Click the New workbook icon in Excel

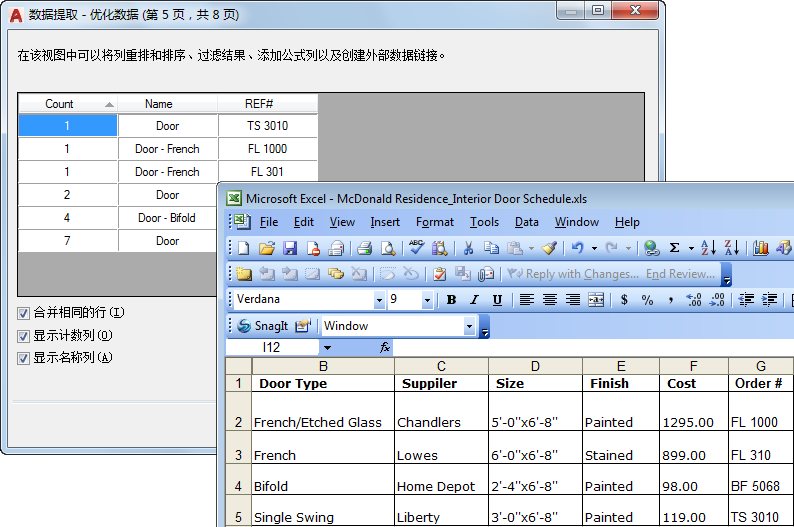[x=244, y=248]
